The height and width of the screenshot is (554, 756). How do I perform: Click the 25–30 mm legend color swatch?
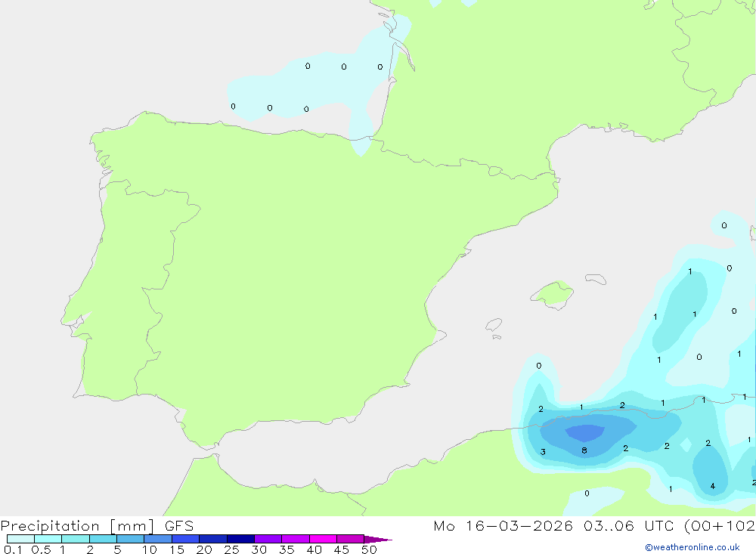(240, 539)
